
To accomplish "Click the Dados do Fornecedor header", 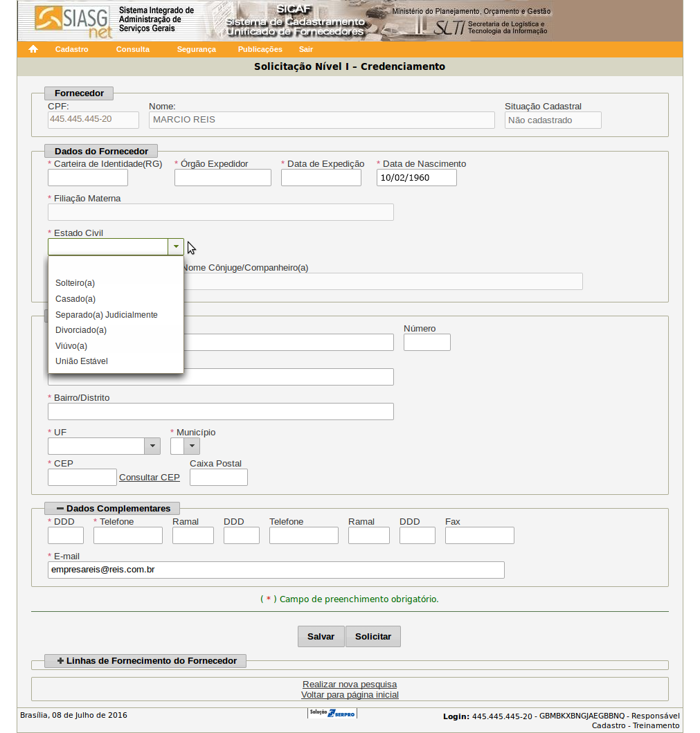I will pyautogui.click(x=101, y=151).
